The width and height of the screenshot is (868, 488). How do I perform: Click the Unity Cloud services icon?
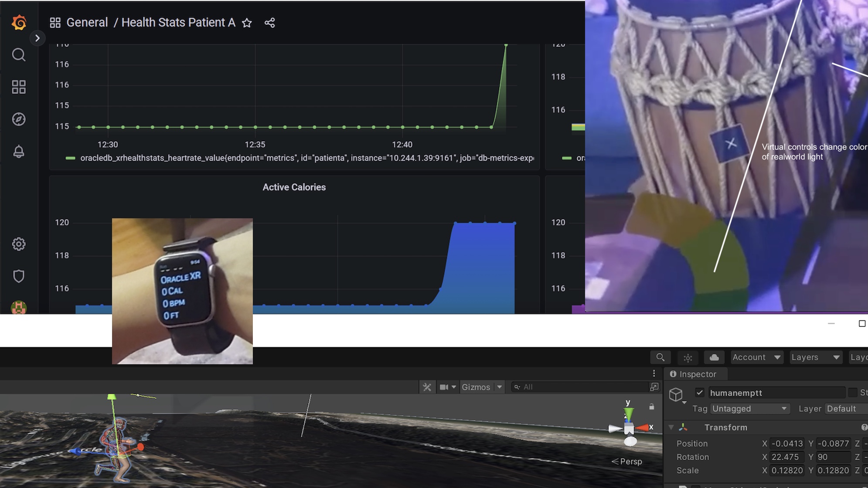tap(714, 357)
